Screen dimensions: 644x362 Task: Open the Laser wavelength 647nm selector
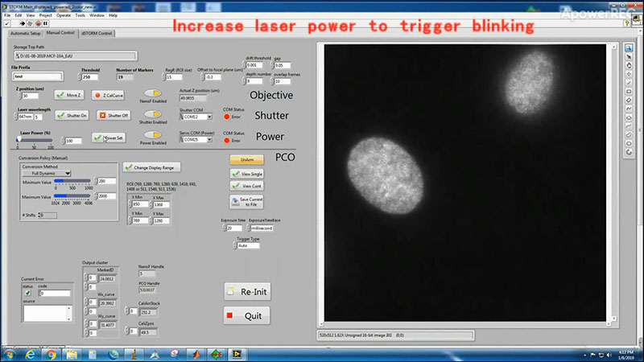point(26,117)
